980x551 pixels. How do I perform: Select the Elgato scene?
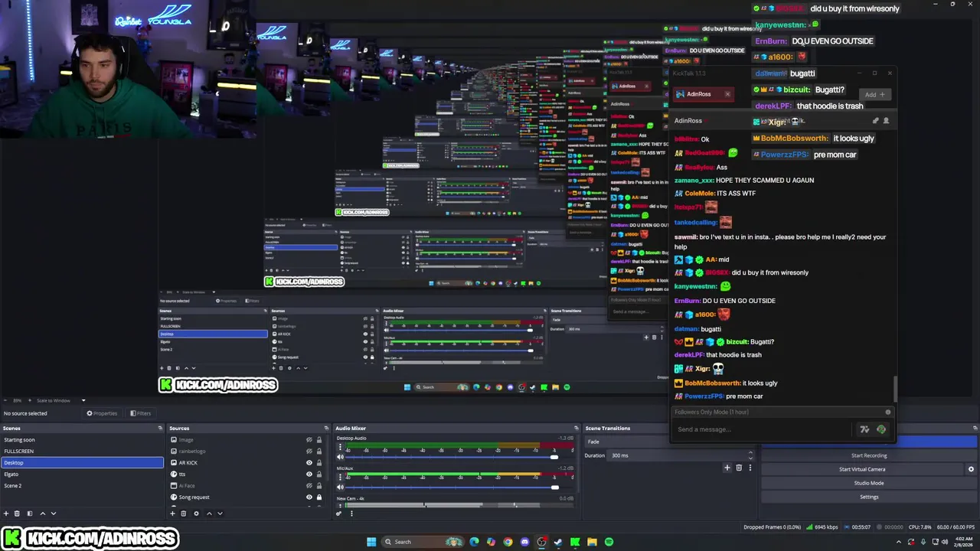coord(82,474)
